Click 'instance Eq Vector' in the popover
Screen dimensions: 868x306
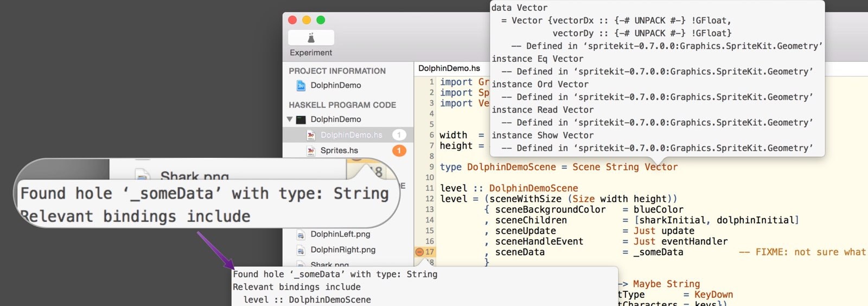(538, 59)
